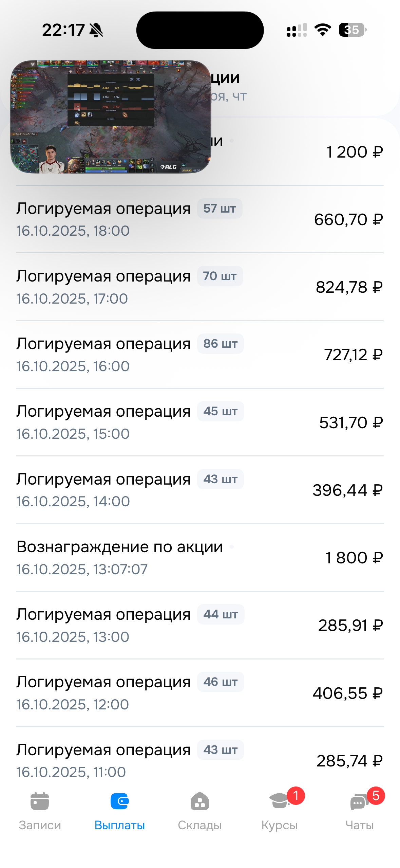Tap the Выплаты wallet icon

(120, 801)
